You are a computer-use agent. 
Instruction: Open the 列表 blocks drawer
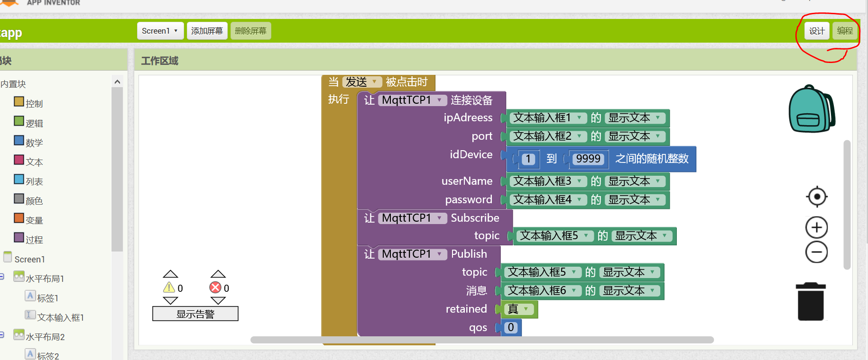coord(28,181)
